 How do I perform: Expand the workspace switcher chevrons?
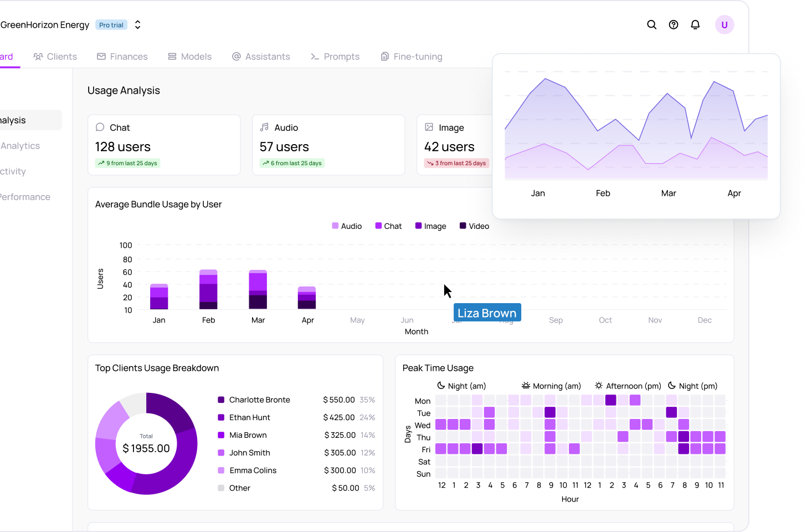[x=138, y=25]
